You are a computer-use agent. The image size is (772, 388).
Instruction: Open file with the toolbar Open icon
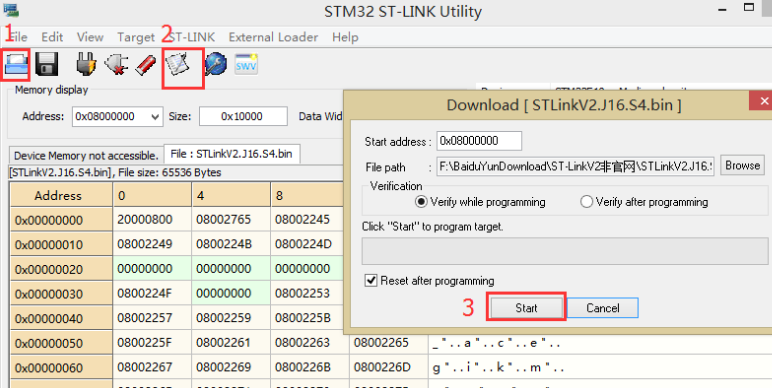click(16, 65)
